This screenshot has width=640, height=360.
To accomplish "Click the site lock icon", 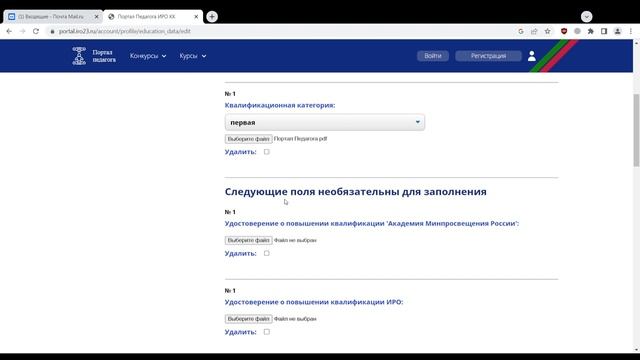I will click(52, 31).
